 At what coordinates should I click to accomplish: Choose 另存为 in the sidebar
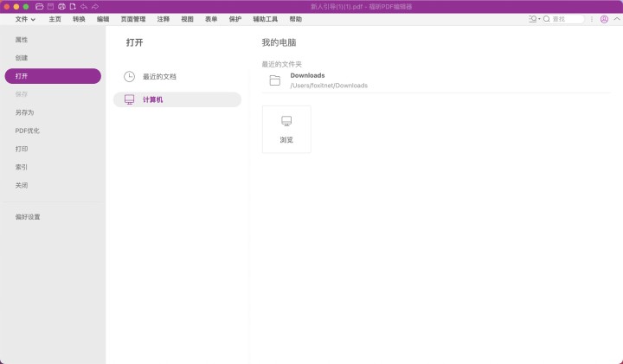(x=25, y=112)
